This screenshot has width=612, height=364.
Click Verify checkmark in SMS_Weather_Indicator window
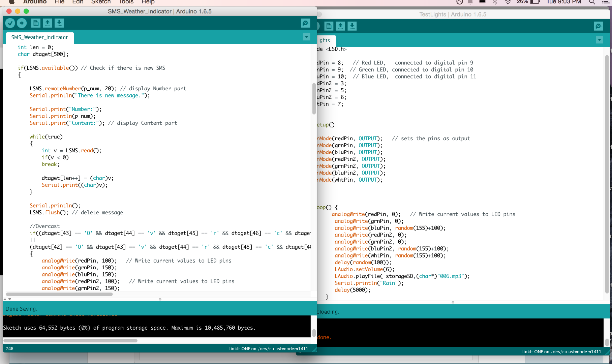pyautogui.click(x=10, y=23)
